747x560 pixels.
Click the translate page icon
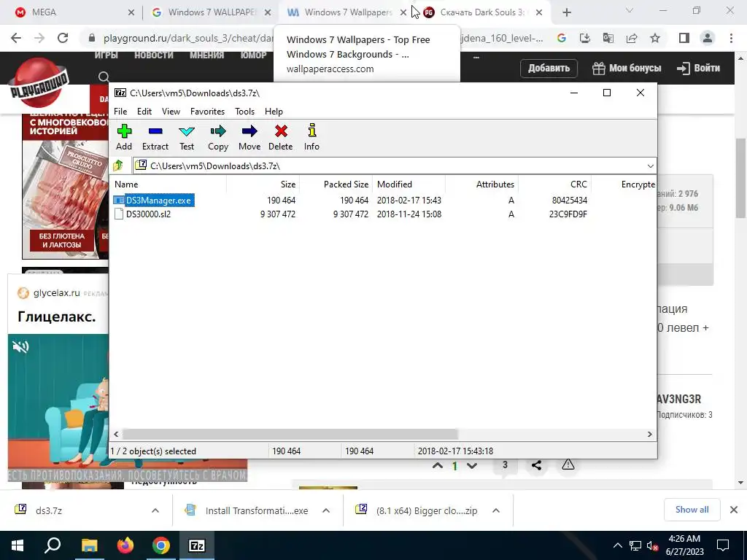tap(608, 38)
